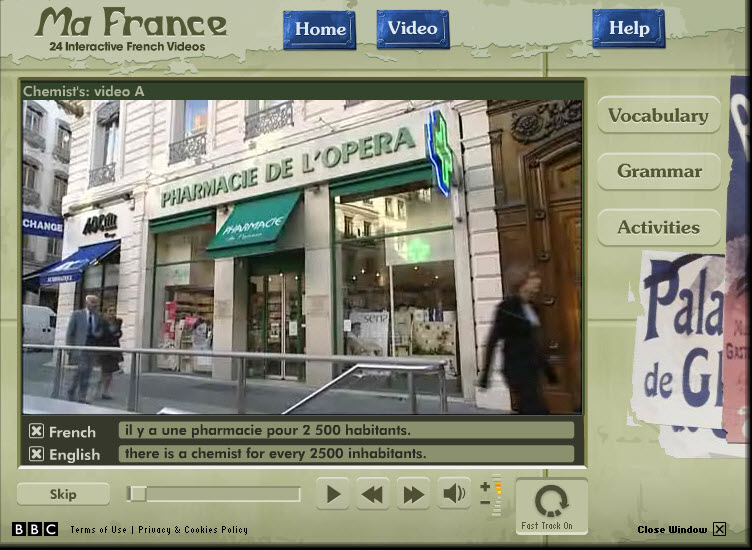
Task: Open the Activities section
Action: tap(658, 227)
